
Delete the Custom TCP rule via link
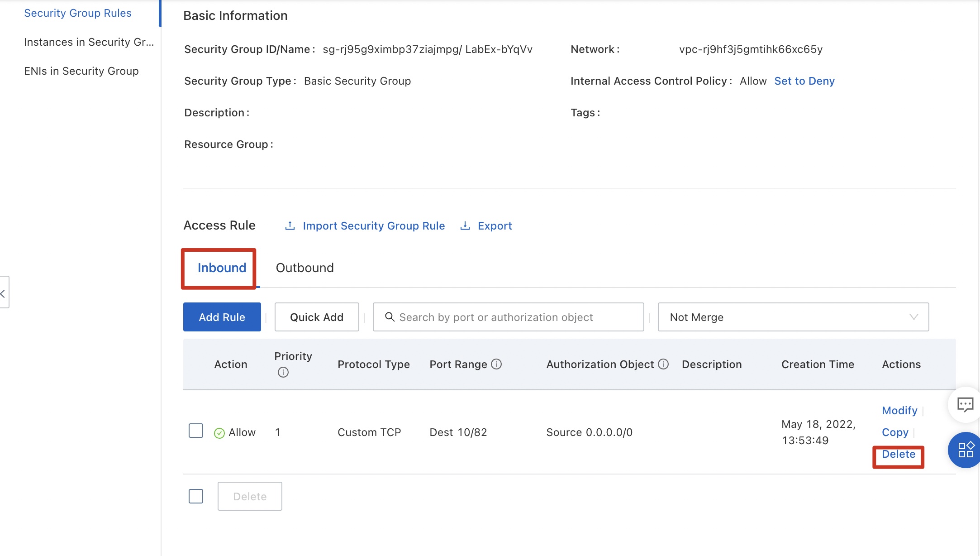click(899, 454)
